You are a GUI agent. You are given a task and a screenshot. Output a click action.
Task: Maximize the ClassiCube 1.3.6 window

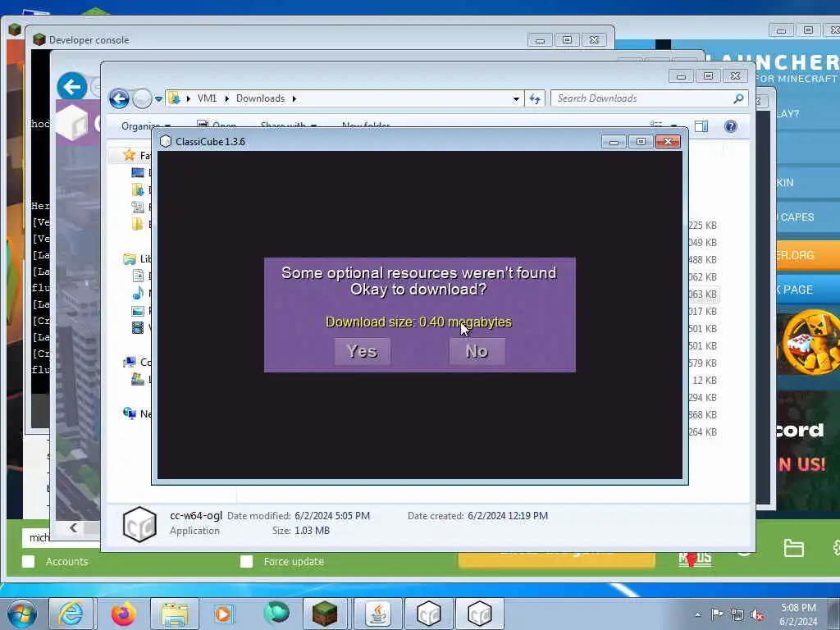(641, 141)
